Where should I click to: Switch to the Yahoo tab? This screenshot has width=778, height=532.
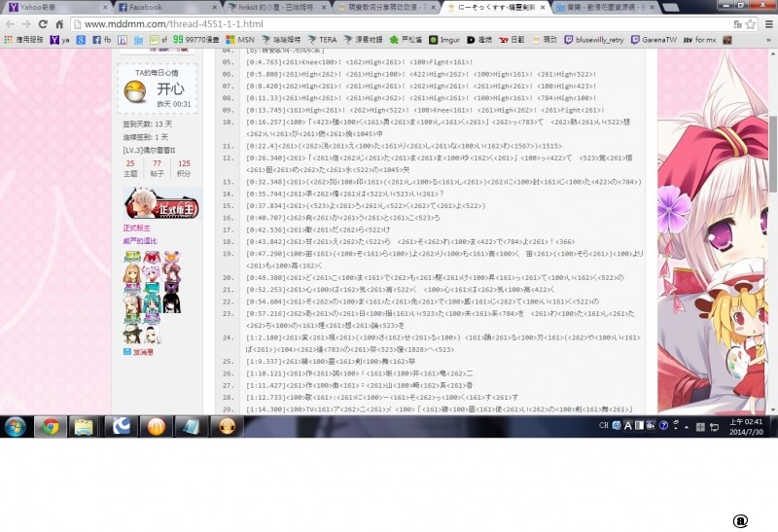tap(57, 7)
